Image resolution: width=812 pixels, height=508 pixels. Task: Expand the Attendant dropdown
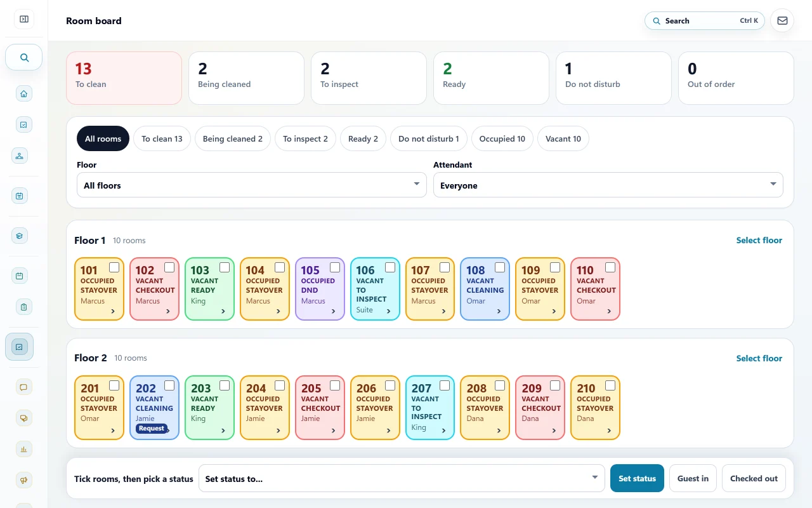tap(608, 185)
